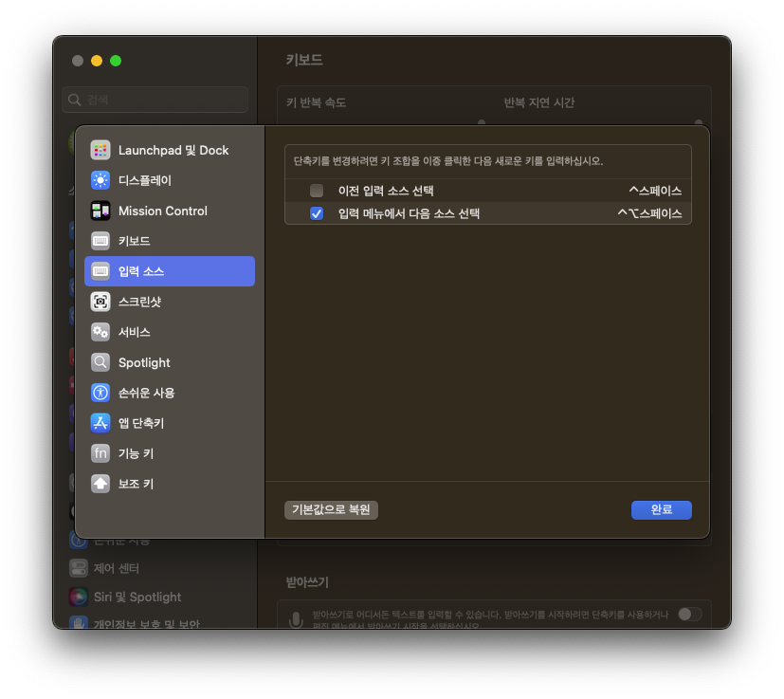Click the 손쉬운 사용 accessibility icon
This screenshot has width=784, height=699.
click(100, 393)
